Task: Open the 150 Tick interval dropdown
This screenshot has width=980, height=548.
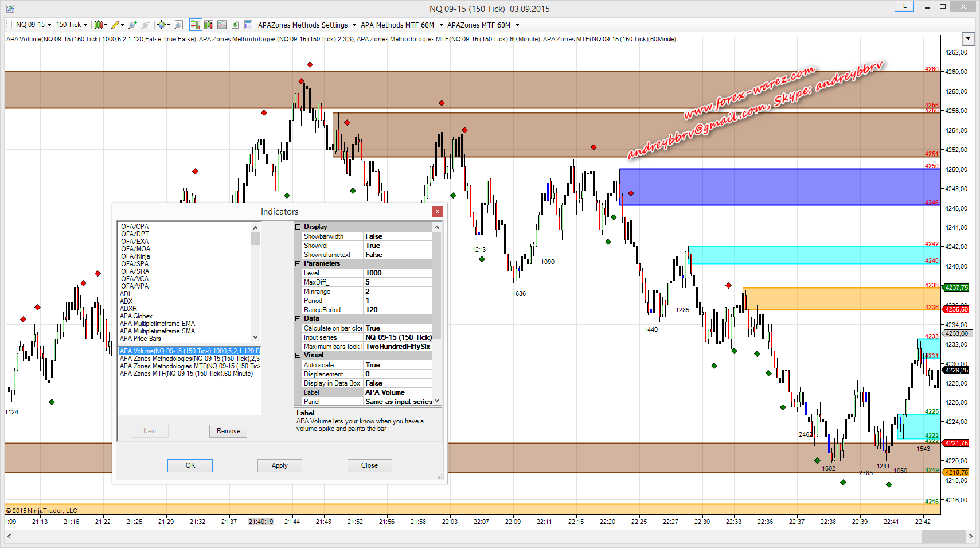Action: pos(72,25)
